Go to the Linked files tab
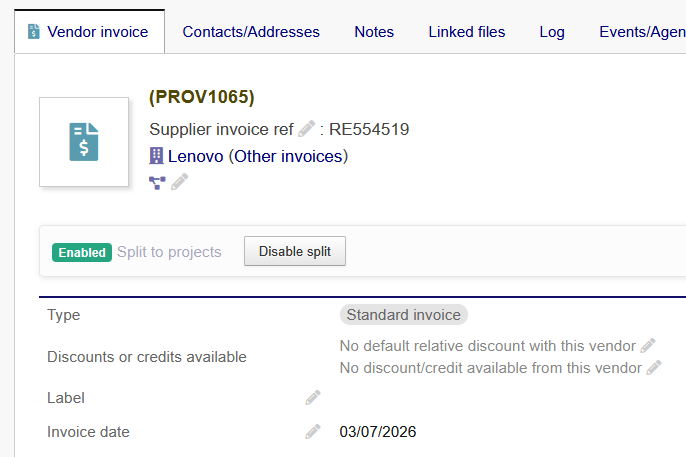 point(467,32)
